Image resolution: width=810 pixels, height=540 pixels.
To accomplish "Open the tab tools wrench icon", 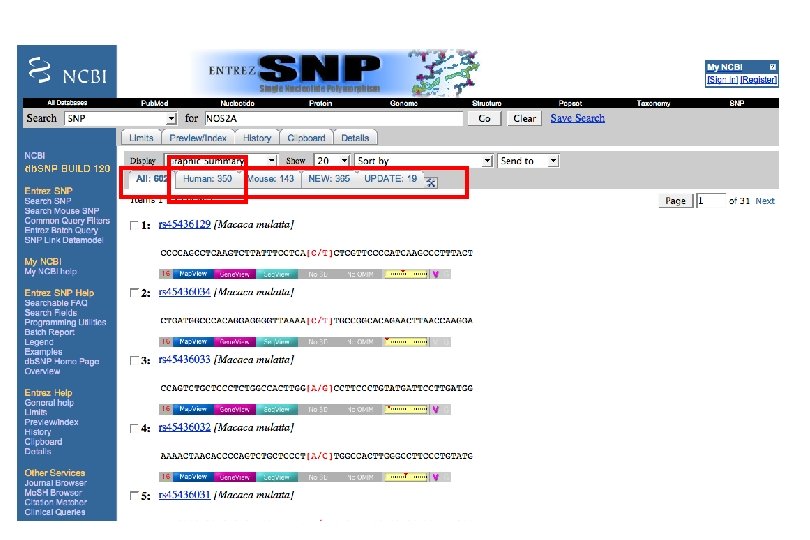I will (431, 182).
